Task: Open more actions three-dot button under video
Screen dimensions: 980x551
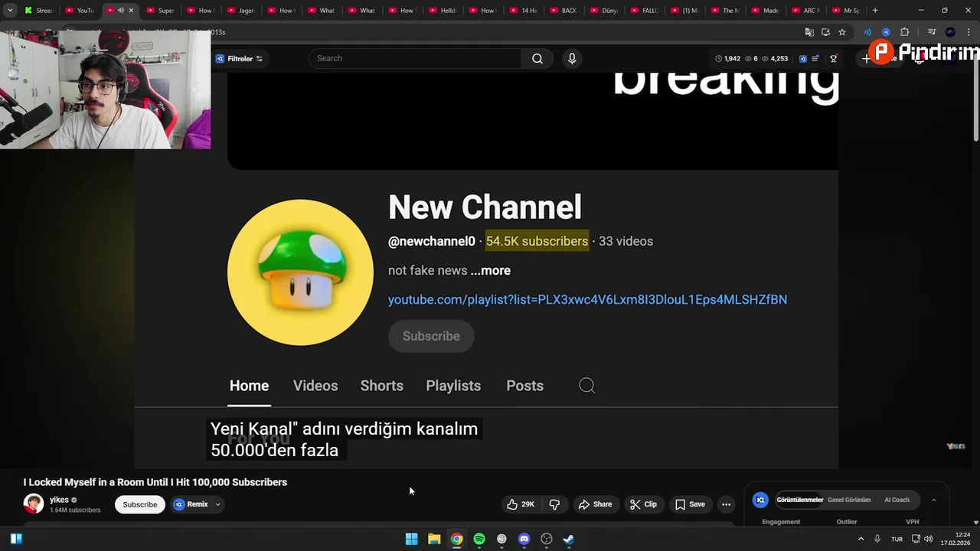Action: [726, 504]
